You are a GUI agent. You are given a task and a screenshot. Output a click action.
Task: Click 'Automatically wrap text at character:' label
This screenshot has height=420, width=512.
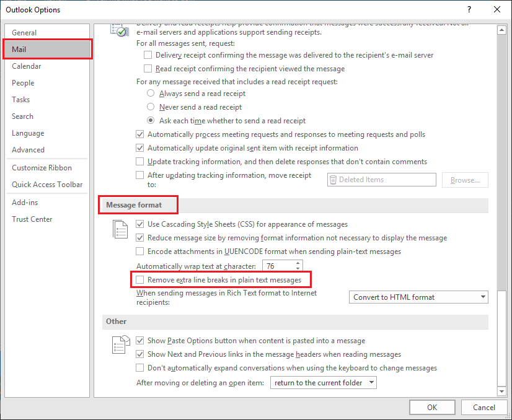196,266
